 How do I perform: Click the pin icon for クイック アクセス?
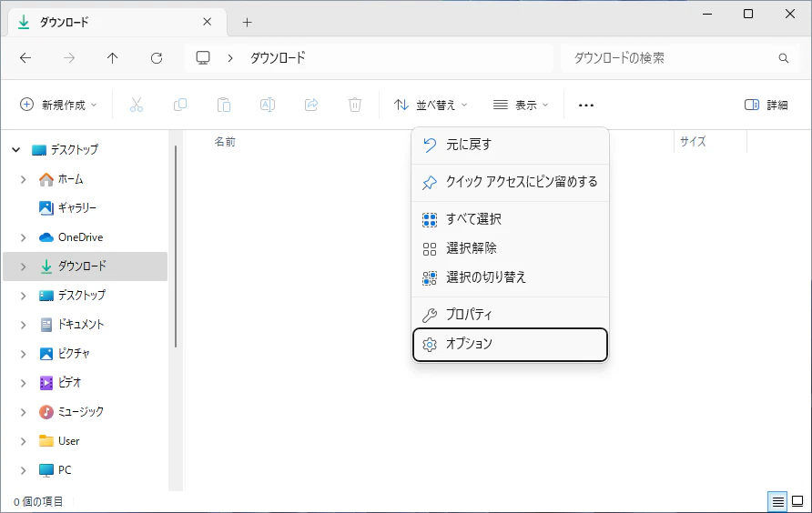(x=430, y=182)
